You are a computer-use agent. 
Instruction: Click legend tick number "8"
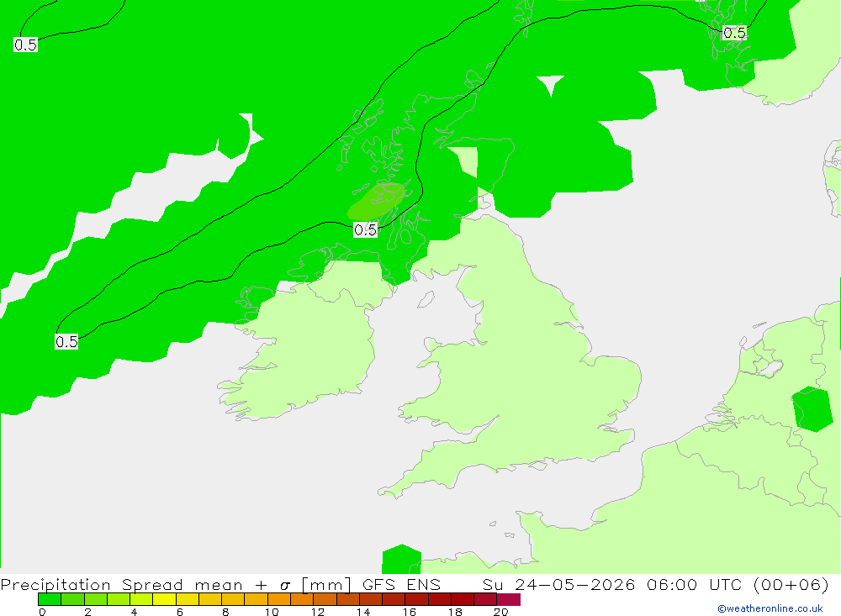tap(225, 612)
